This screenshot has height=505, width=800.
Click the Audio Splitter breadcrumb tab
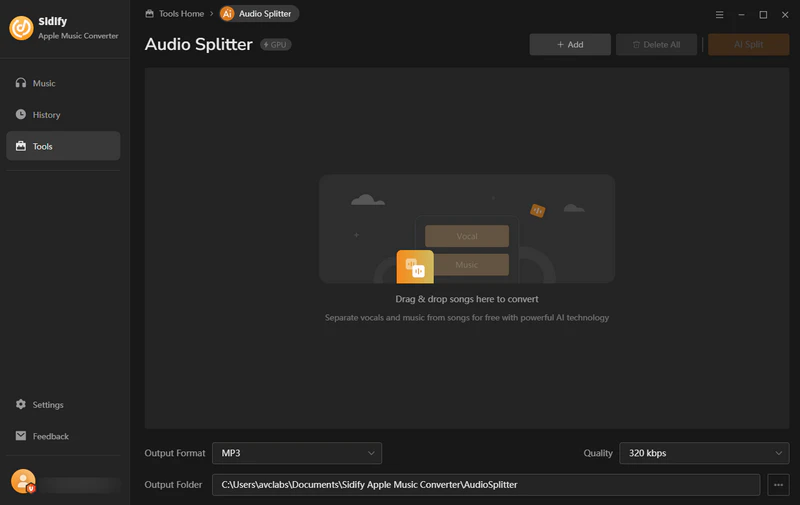coord(259,14)
